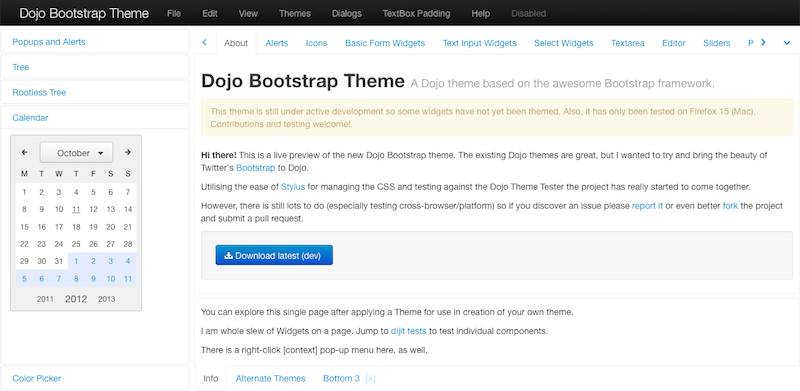Jump to year 2013 in calendar
Viewport: 800px width, 391px height.
coord(107,299)
